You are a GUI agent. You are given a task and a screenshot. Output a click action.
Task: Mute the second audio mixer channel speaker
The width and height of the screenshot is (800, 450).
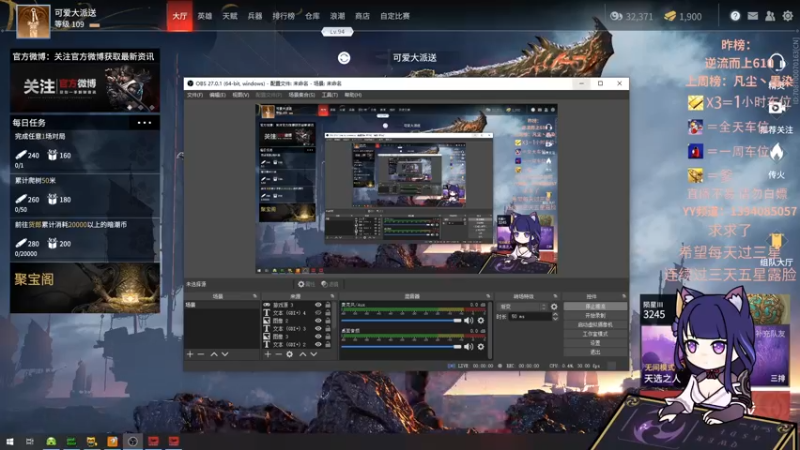click(468, 347)
